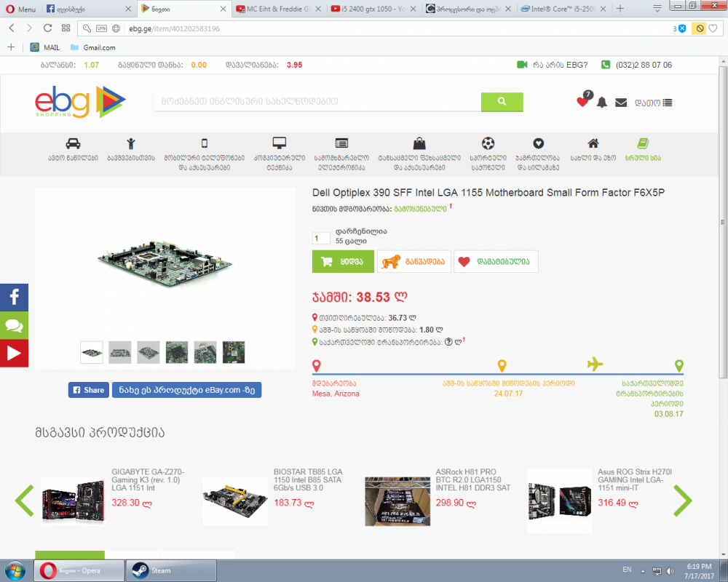Select the second product thumbnail image
This screenshot has width=728, height=582.
click(119, 352)
